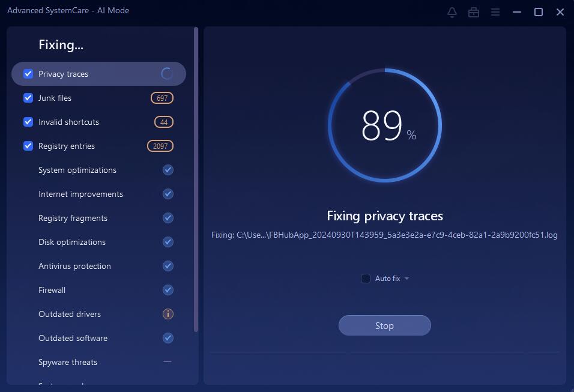Open the notifications bell icon
This screenshot has width=574, height=392.
[452, 12]
